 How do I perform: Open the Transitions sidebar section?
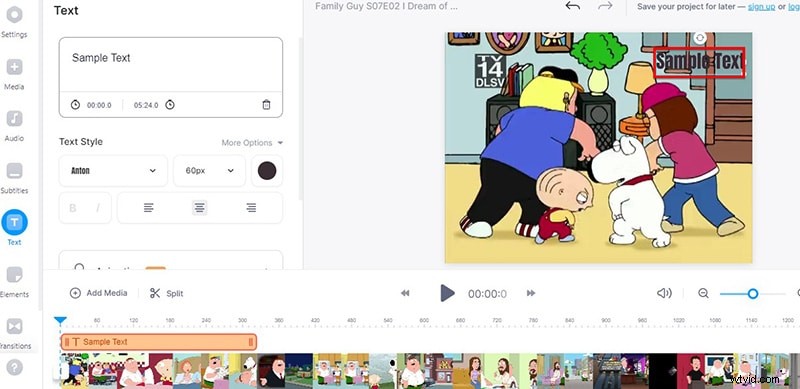(x=14, y=333)
